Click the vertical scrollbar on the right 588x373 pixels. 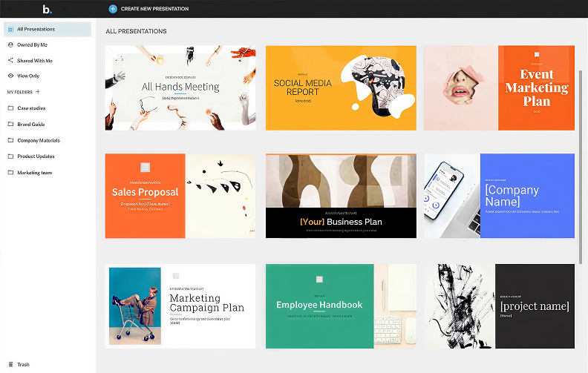click(x=581, y=167)
